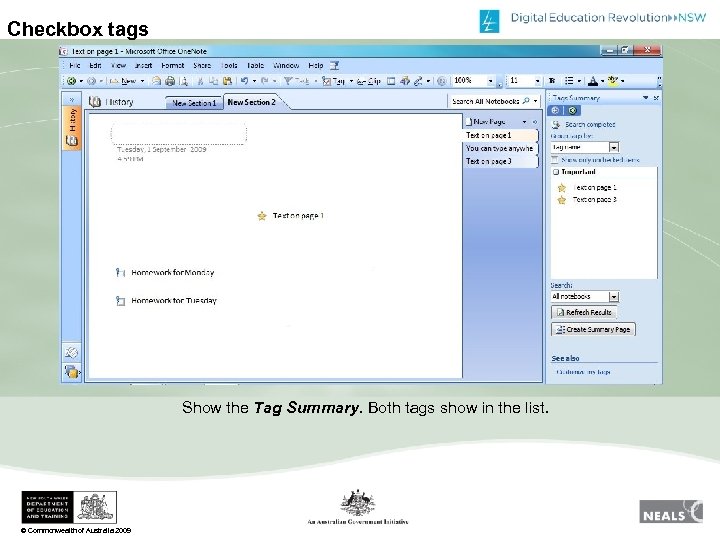Open the Format menu
The image size is (720, 540).
click(173, 66)
